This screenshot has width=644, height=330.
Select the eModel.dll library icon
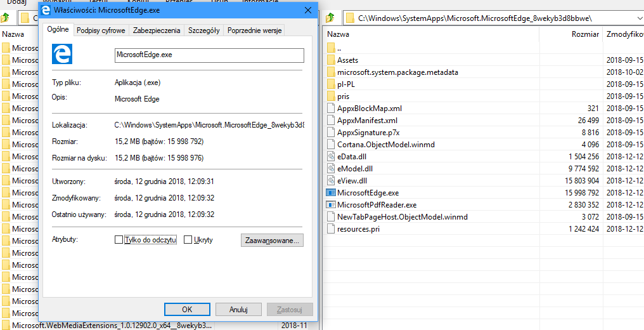click(331, 169)
